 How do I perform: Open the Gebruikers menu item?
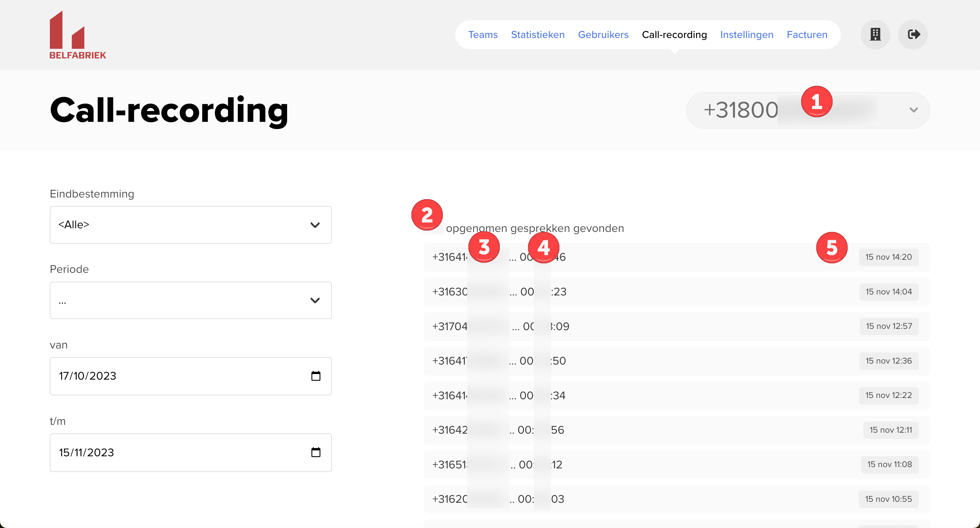tap(604, 34)
